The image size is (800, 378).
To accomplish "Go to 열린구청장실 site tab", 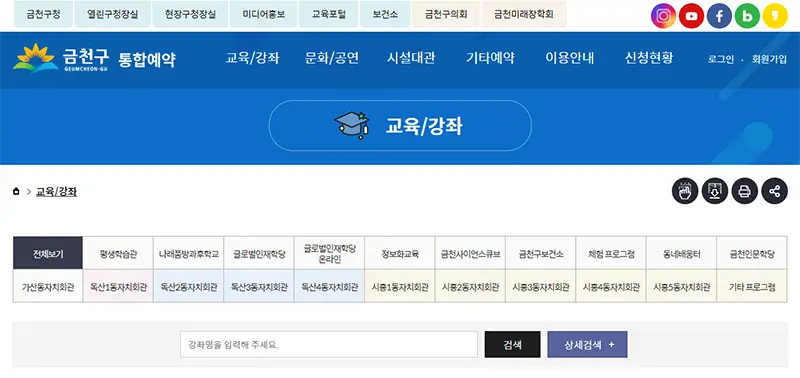I will (113, 14).
